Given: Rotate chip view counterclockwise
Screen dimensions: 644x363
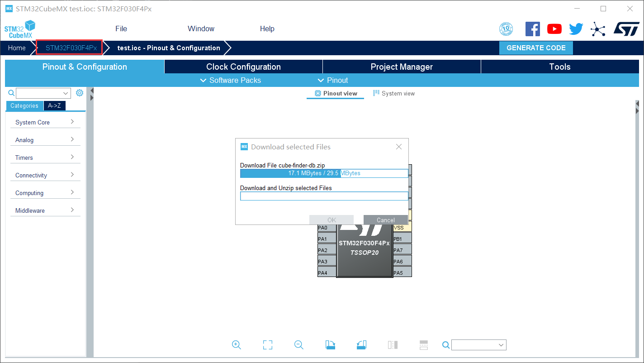Looking at the screenshot, I should (x=361, y=345).
